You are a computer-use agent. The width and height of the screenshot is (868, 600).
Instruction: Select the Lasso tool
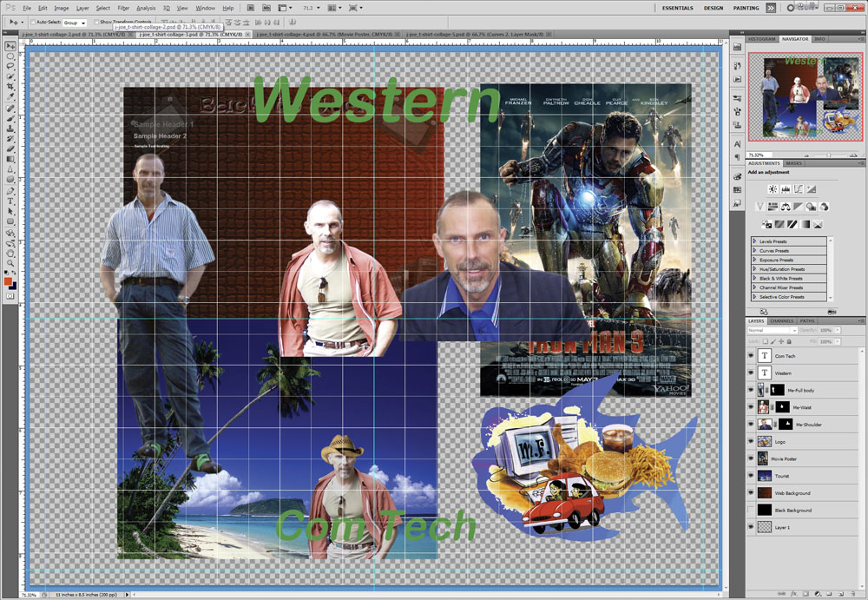click(x=10, y=67)
